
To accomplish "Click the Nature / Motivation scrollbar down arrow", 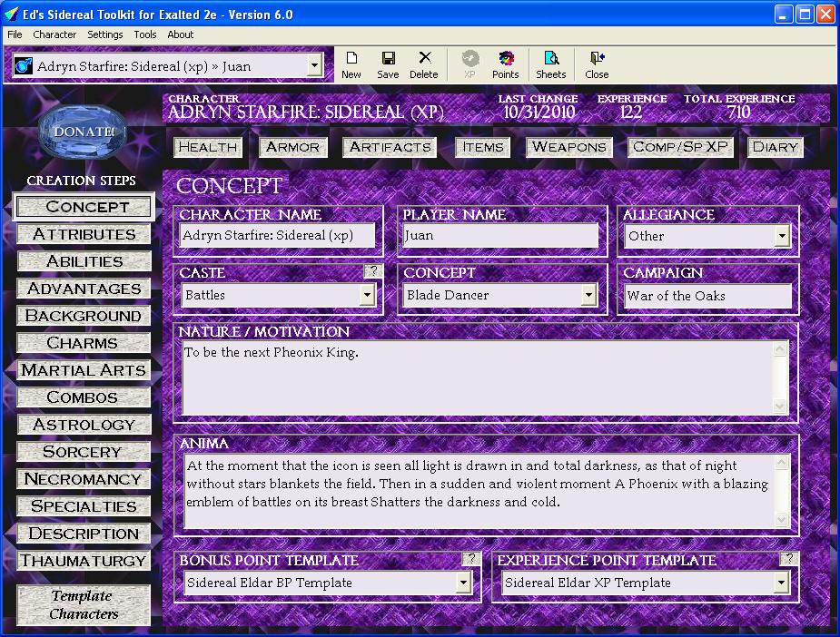I will 780,407.
